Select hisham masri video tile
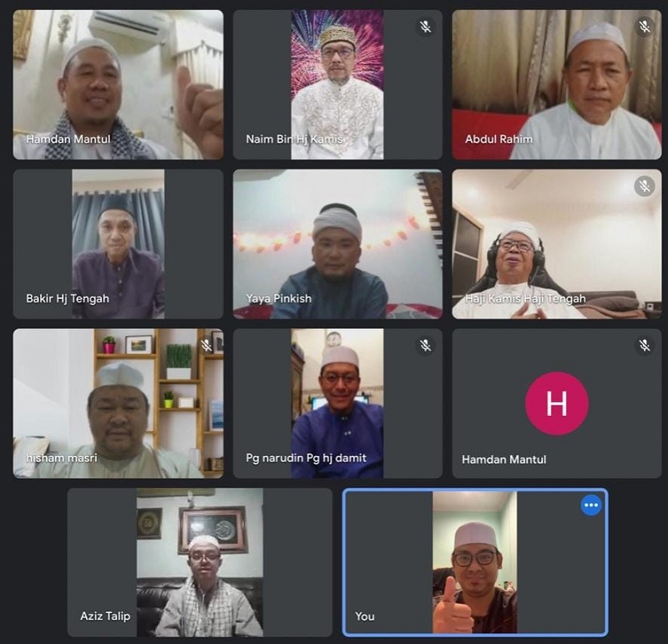The width and height of the screenshot is (668, 644). [118, 403]
